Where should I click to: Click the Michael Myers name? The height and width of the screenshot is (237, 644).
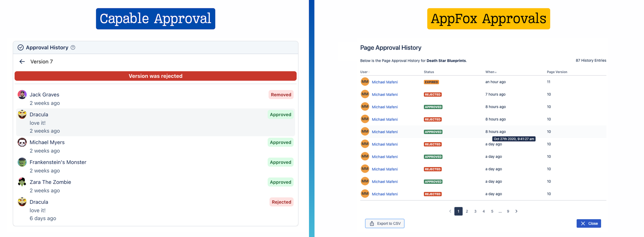click(47, 142)
